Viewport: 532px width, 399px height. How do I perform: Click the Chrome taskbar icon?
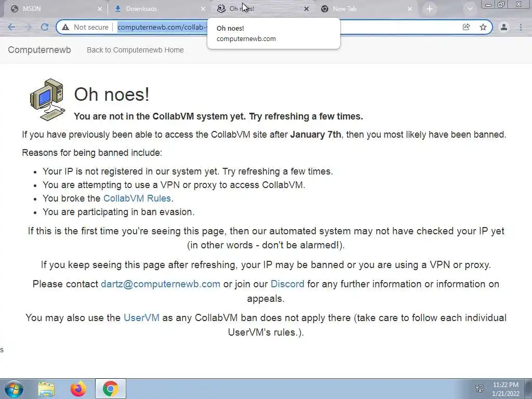click(110, 389)
